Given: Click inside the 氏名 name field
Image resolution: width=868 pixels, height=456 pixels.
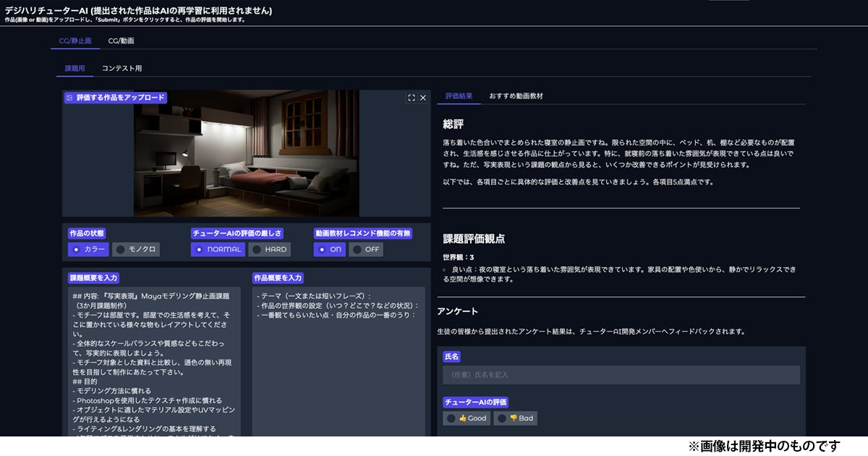Looking at the screenshot, I should 622,375.
